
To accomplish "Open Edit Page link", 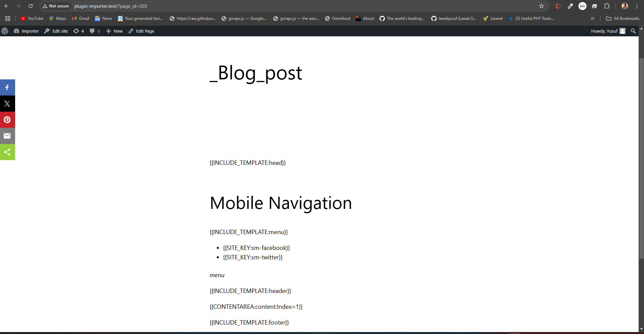I will pos(141,31).
